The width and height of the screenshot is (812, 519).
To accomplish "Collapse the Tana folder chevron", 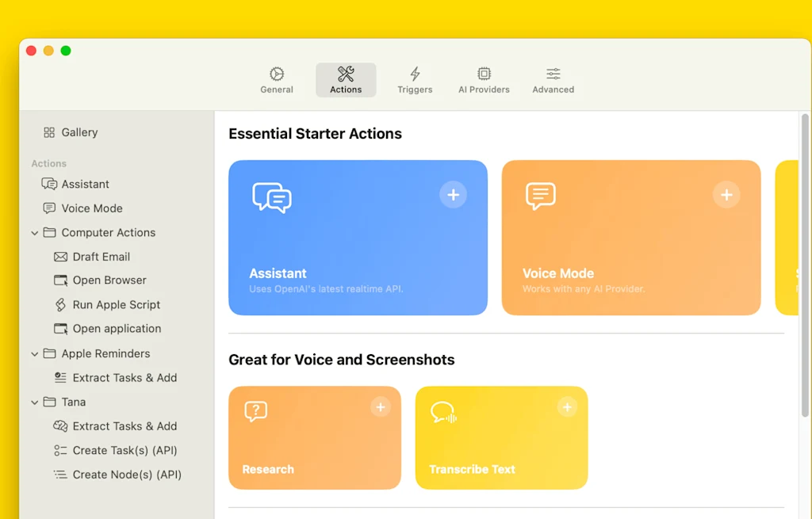I will (35, 403).
